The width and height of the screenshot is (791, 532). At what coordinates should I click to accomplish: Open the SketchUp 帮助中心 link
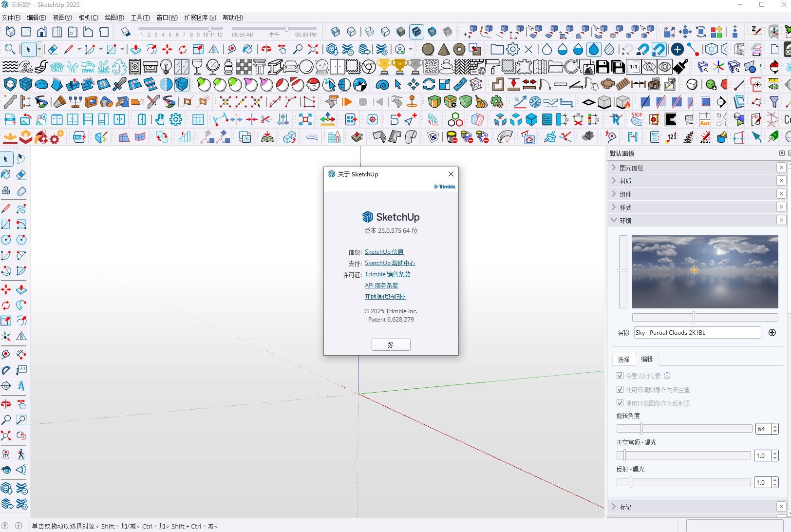coord(390,263)
